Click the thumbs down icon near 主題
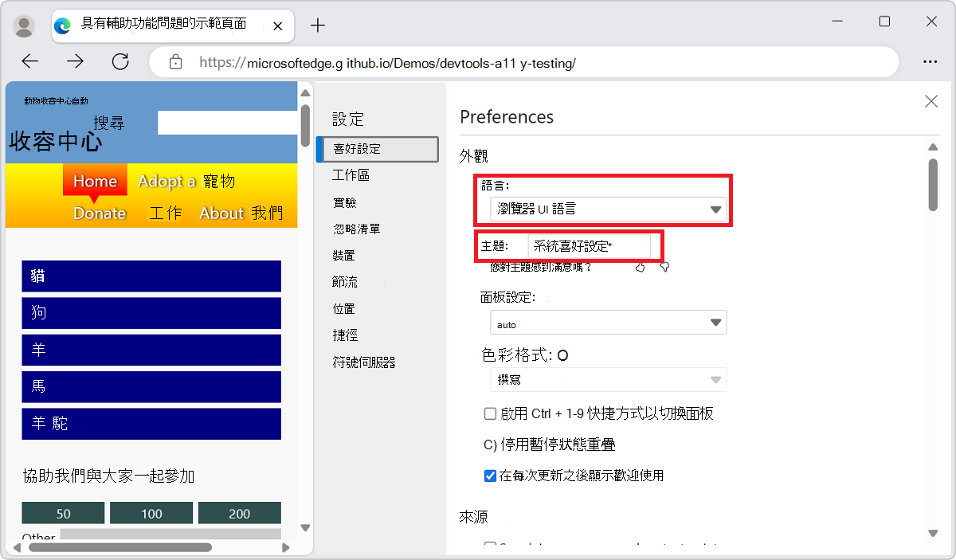This screenshot has height=560, width=956. pos(664,267)
